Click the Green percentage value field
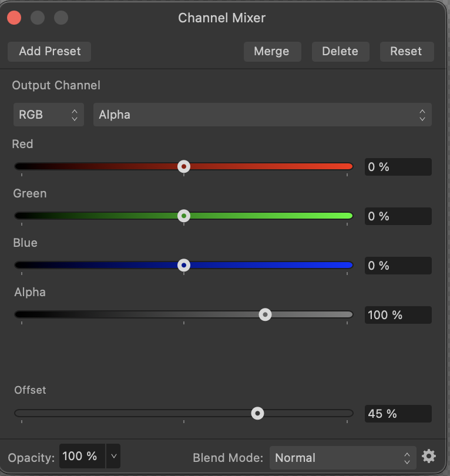 398,216
